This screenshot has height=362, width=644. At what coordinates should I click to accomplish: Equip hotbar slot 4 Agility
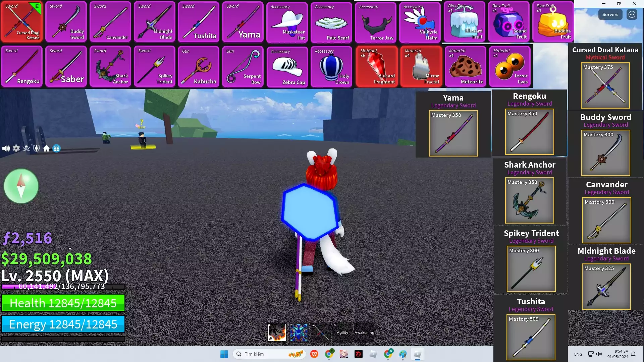342,332
